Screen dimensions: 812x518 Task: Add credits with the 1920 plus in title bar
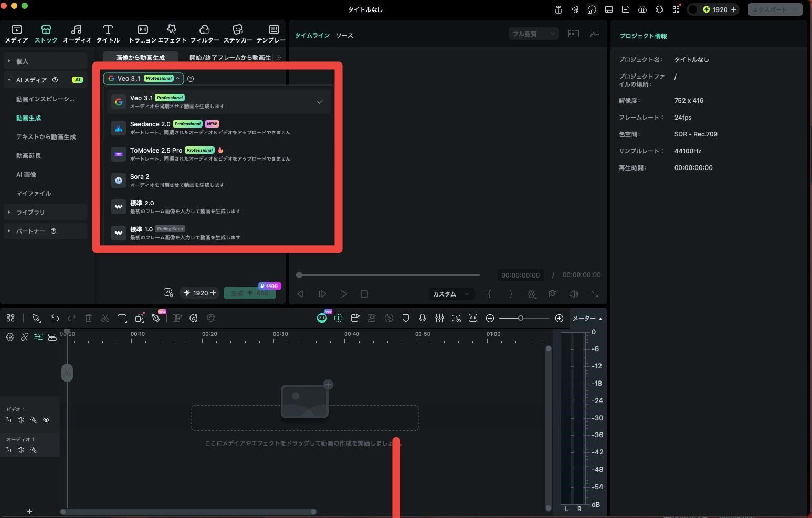pos(734,9)
